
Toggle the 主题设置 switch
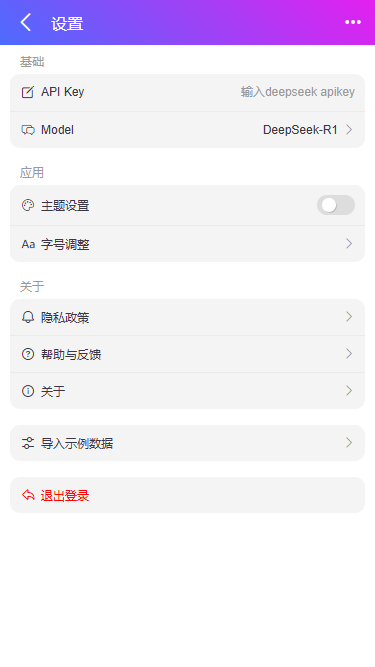coord(335,205)
